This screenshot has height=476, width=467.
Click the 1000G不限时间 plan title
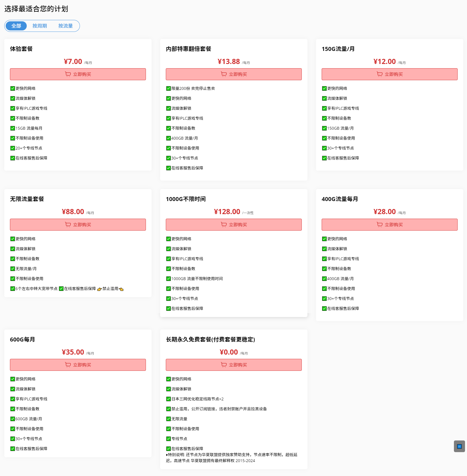pyautogui.click(x=186, y=199)
